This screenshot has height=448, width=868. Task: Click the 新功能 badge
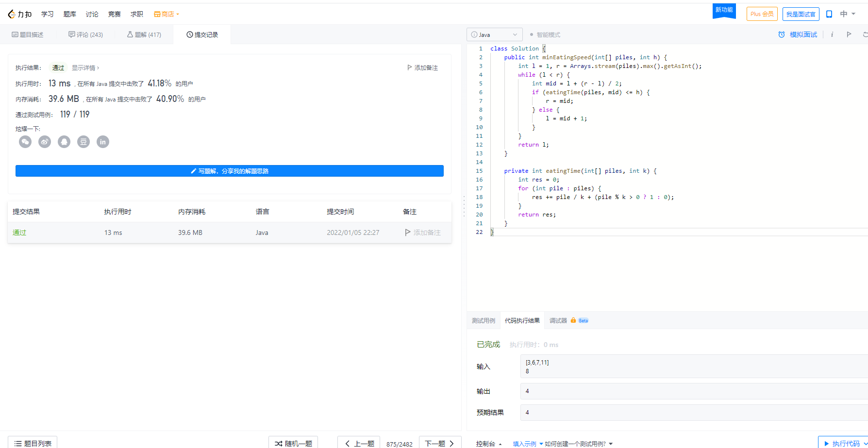point(724,11)
